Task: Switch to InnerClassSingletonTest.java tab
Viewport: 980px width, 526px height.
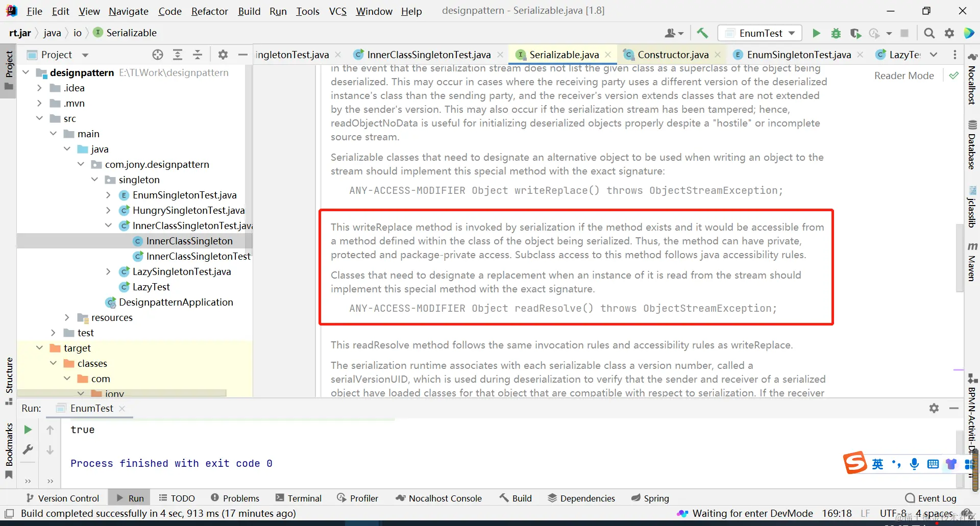Action: (x=429, y=55)
